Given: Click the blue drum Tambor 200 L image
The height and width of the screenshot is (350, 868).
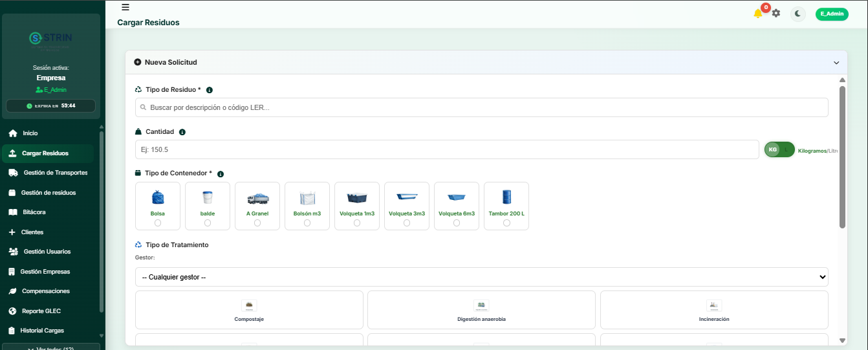Looking at the screenshot, I should [x=506, y=197].
